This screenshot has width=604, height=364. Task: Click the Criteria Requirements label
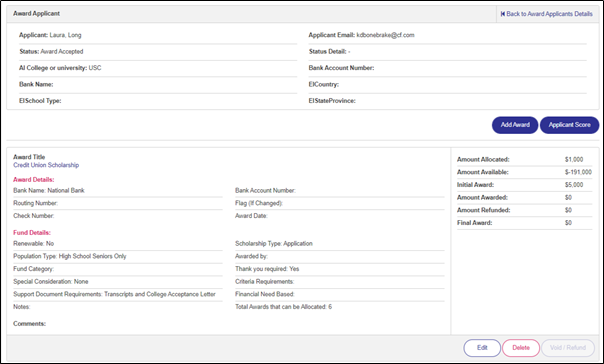[264, 282]
